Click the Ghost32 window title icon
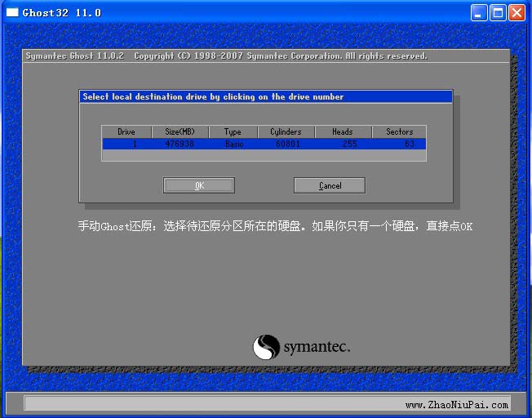The image size is (532, 418). pyautogui.click(x=12, y=12)
